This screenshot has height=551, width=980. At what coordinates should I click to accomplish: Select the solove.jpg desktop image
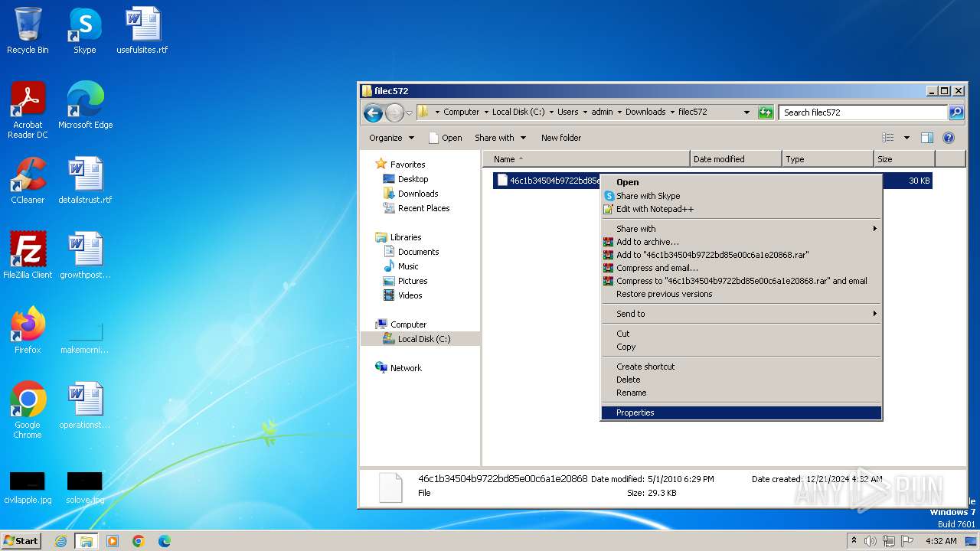pyautogui.click(x=85, y=488)
